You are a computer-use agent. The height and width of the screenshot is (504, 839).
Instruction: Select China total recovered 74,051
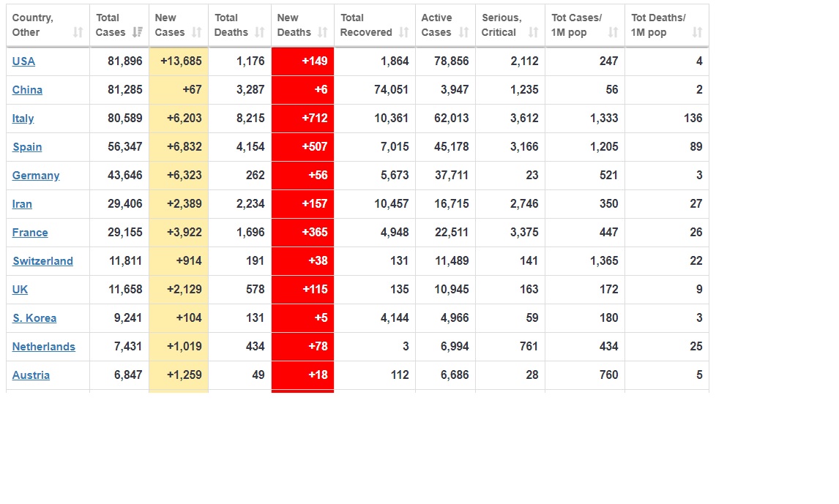point(391,90)
